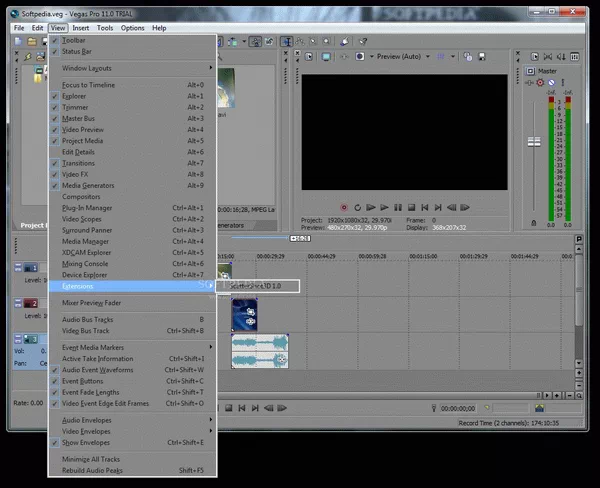This screenshot has height=488, width=600.
Task: Select audio waveform event on track 3
Action: point(260,351)
